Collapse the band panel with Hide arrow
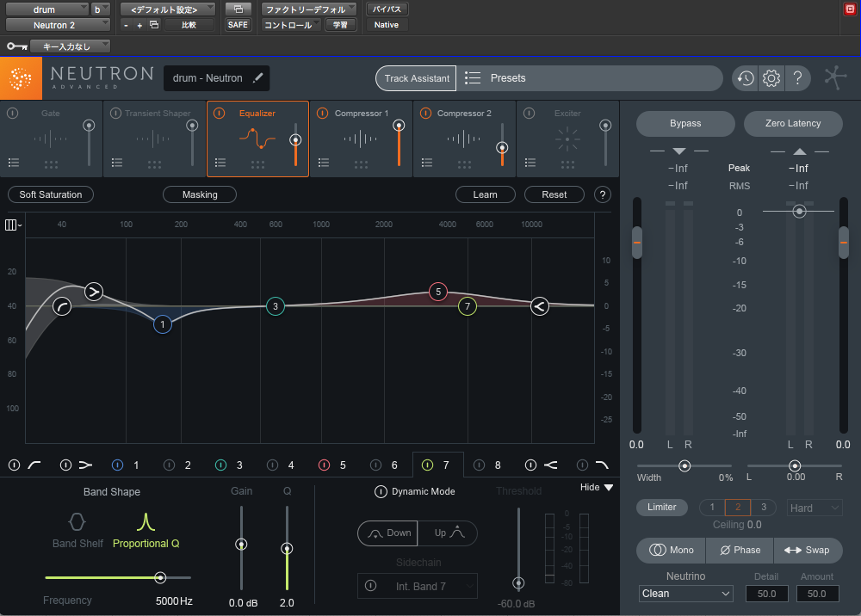 [x=609, y=487]
